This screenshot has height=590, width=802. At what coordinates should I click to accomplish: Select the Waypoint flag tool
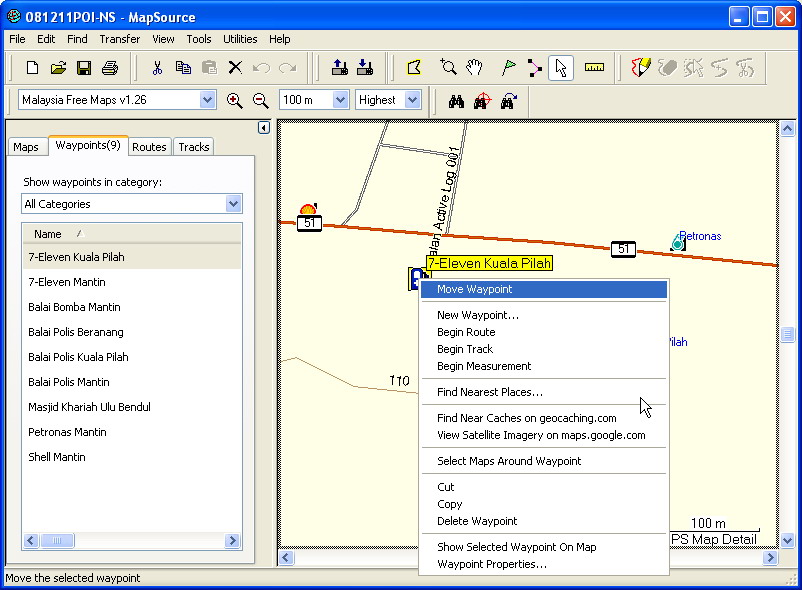coord(508,67)
